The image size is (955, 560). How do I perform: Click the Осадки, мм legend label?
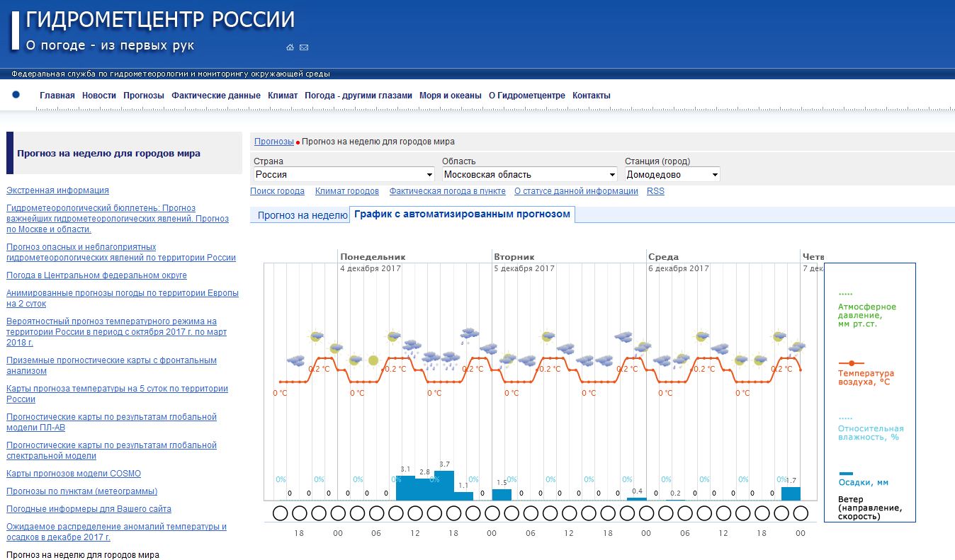pos(862,483)
